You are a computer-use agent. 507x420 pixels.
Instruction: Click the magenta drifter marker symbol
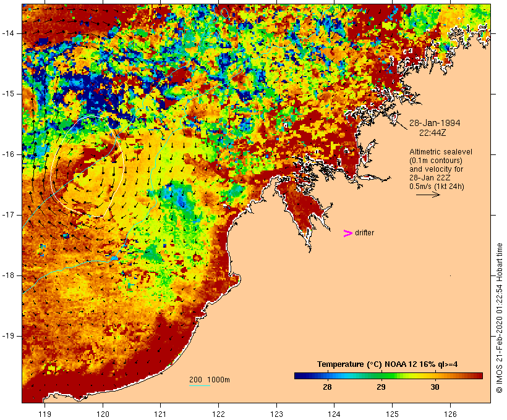(x=347, y=233)
